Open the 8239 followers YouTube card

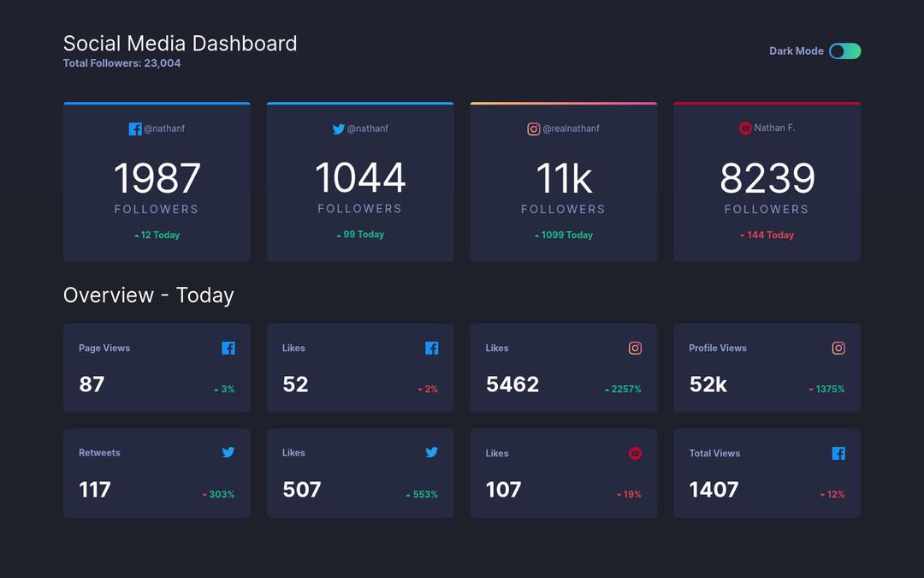767,182
